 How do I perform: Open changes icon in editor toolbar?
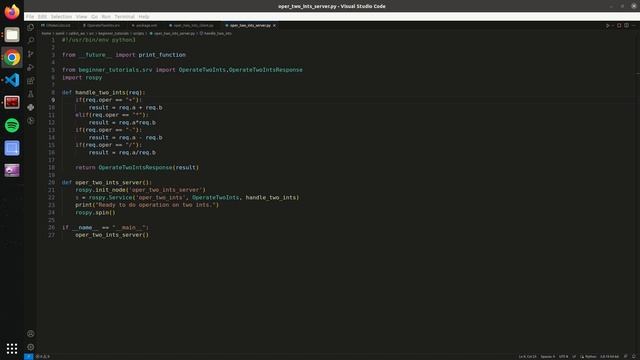(619, 25)
